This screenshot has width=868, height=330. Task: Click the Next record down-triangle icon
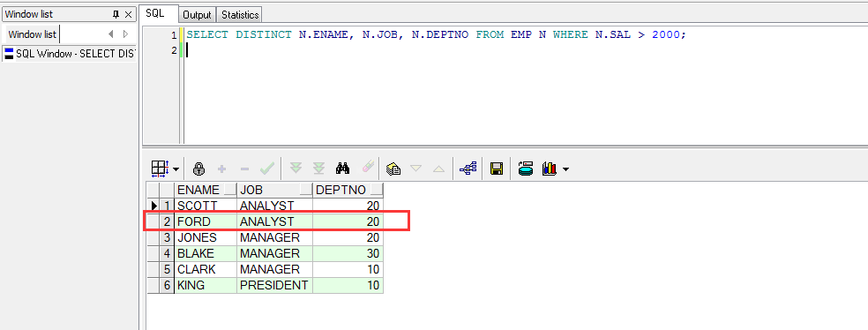(415, 169)
